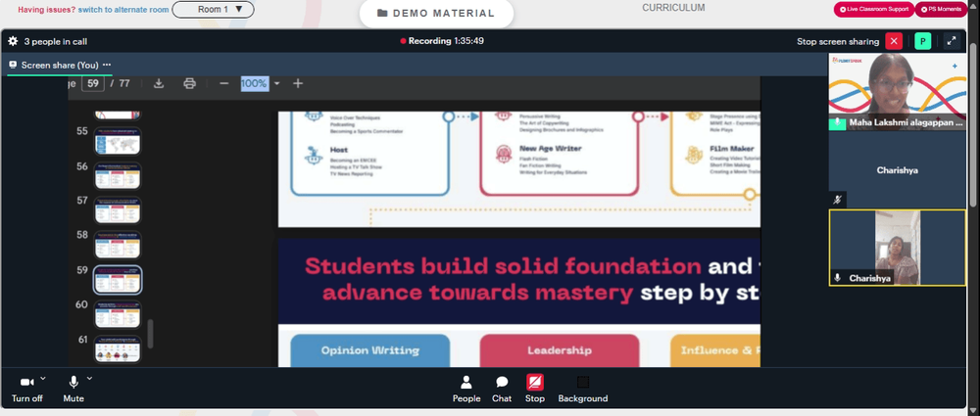Click the thumbnail panel scrollbar handle
The width and height of the screenshot is (980, 416).
coord(150,334)
